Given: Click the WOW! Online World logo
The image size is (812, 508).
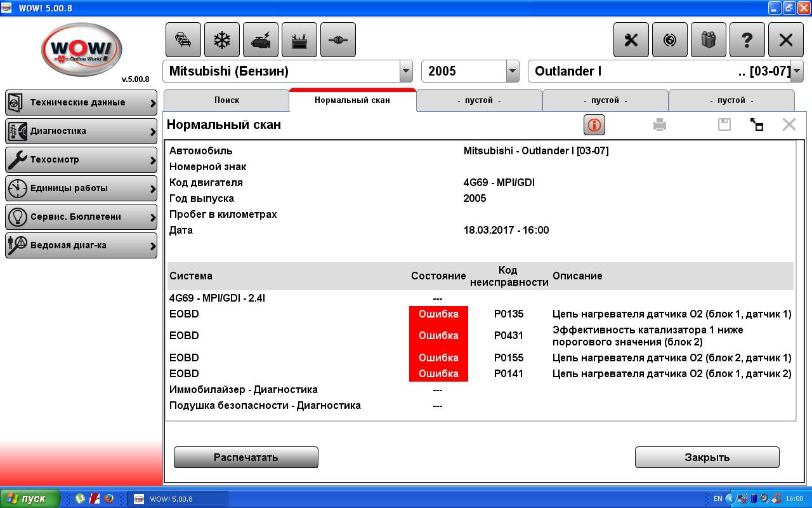Looking at the screenshot, I should click(x=81, y=50).
